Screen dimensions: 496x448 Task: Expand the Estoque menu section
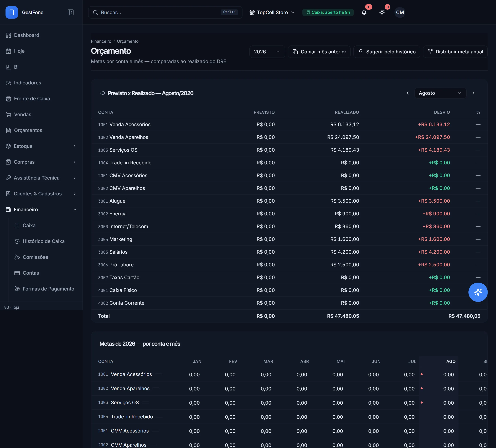(41, 146)
